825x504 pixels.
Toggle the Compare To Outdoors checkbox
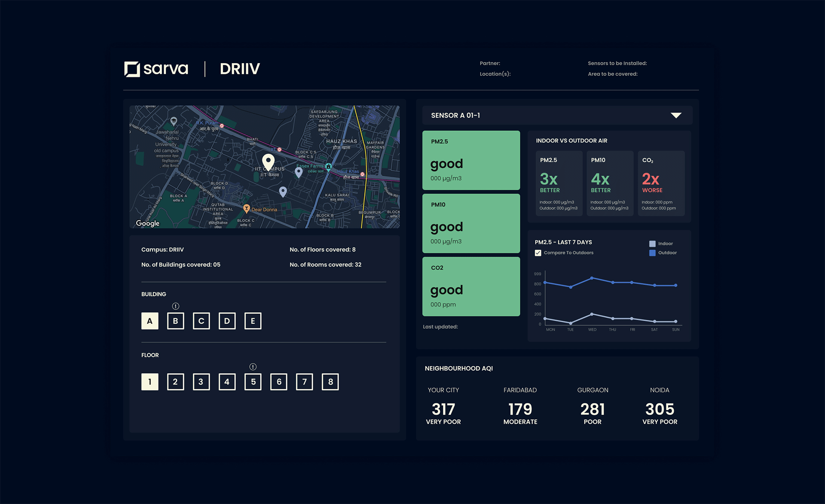(538, 253)
